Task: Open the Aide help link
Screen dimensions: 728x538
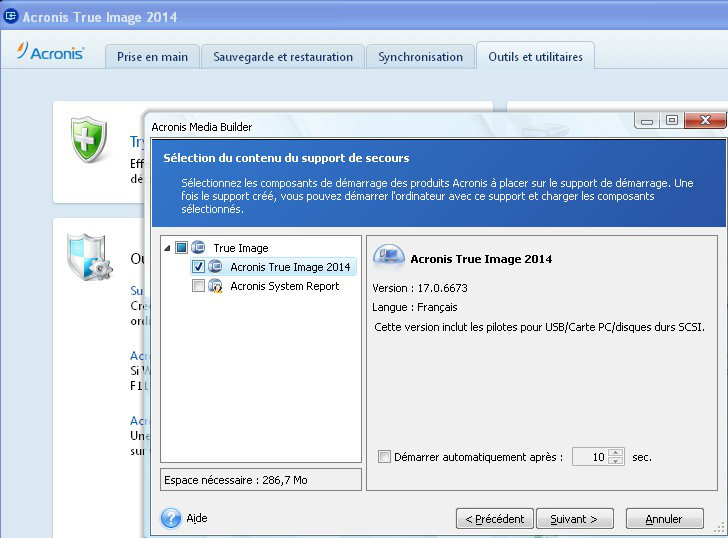Action: [x=197, y=518]
